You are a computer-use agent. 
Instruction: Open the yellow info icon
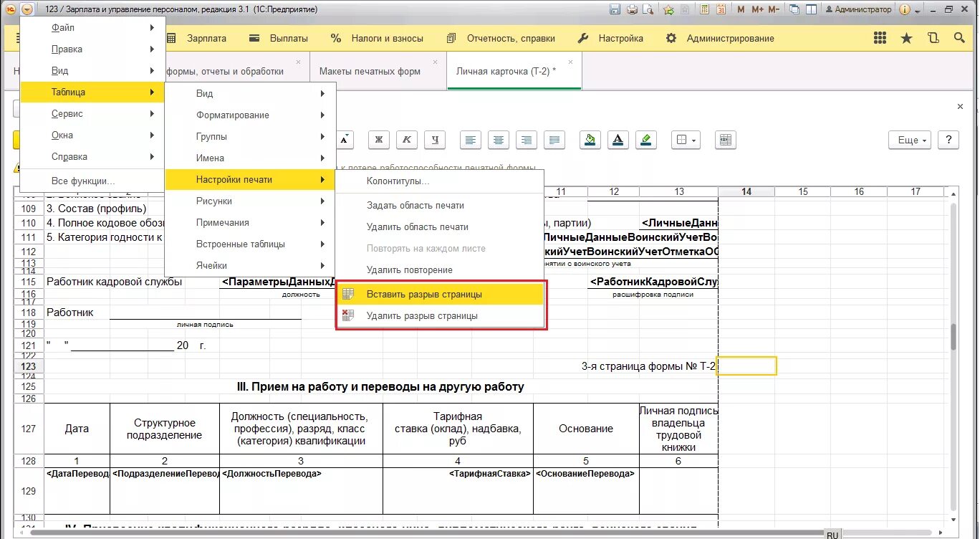[x=905, y=9]
